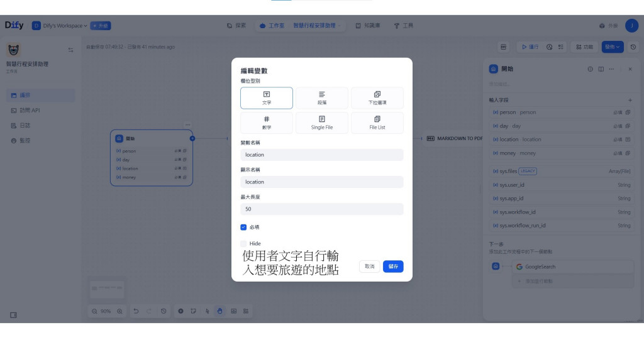Open 日誌 logs in sidebar
The height and width of the screenshot is (362, 644).
[41, 126]
